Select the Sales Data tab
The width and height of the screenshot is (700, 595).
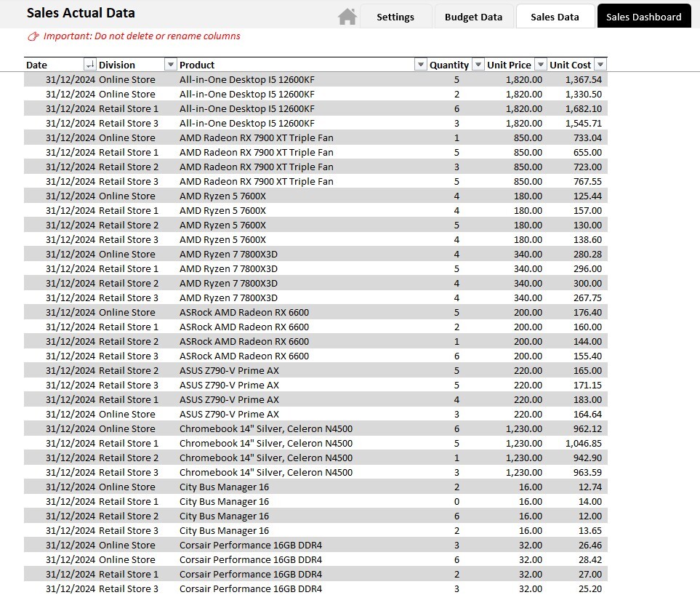point(555,17)
